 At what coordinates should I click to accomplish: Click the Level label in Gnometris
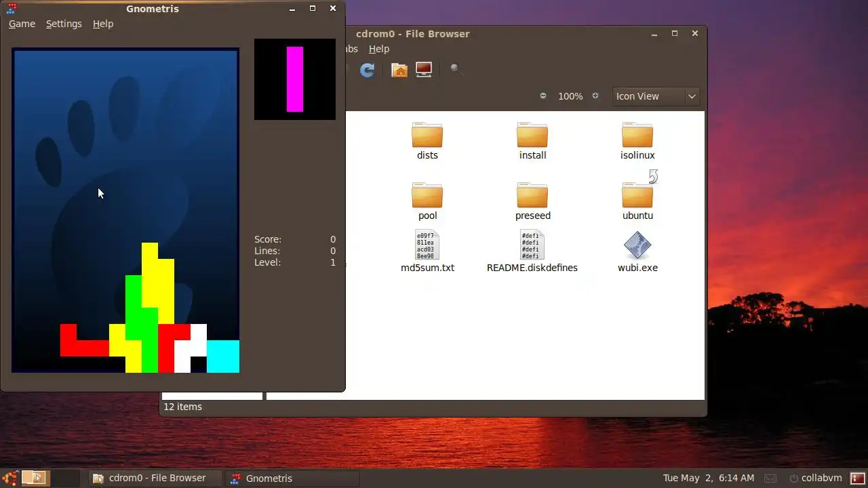click(x=267, y=262)
